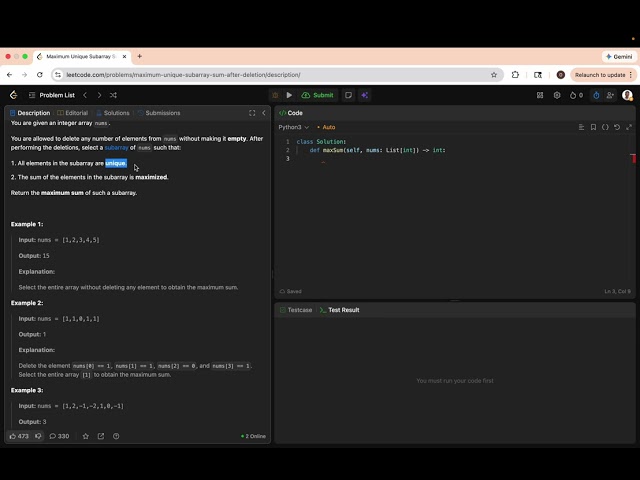Viewport: 640px width, 480px height.
Task: Click the curly braces icon
Action: (605, 127)
